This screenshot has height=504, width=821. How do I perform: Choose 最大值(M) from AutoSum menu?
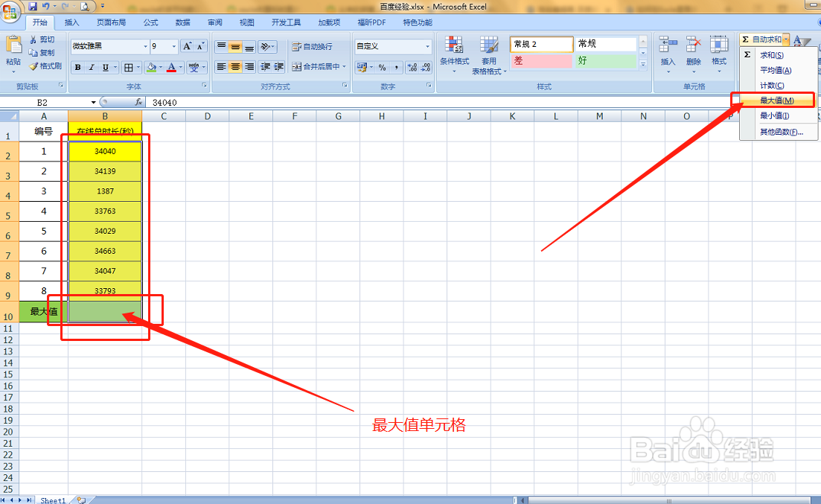777,100
